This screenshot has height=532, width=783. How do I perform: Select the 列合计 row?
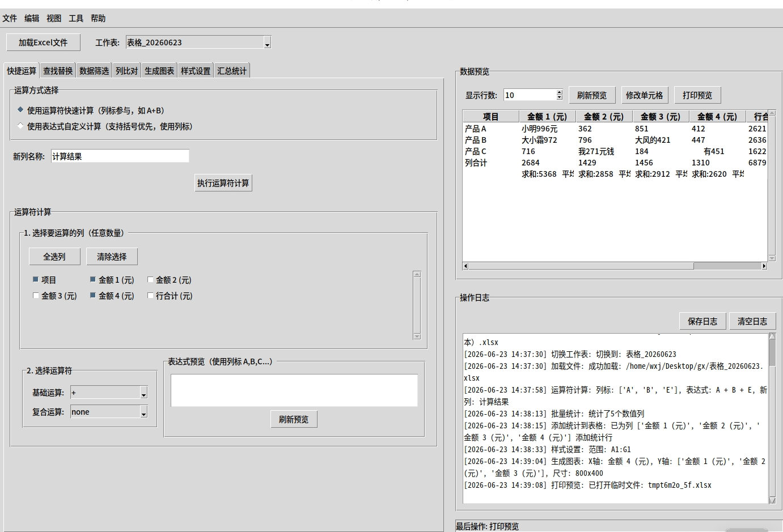[615, 163]
